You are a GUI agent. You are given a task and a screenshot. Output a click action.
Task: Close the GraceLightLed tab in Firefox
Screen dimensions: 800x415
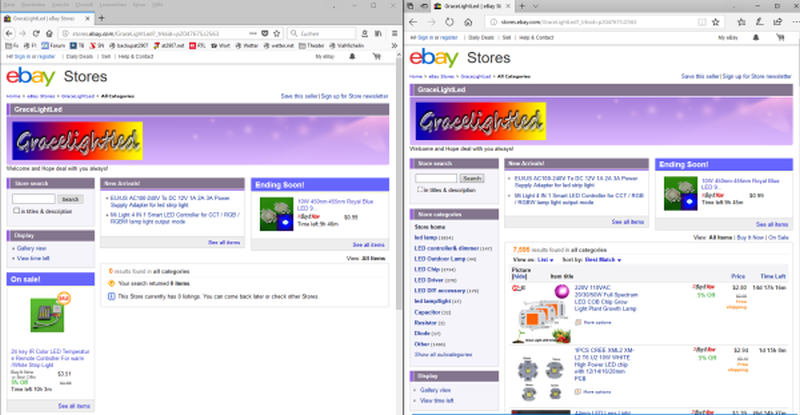click(87, 18)
